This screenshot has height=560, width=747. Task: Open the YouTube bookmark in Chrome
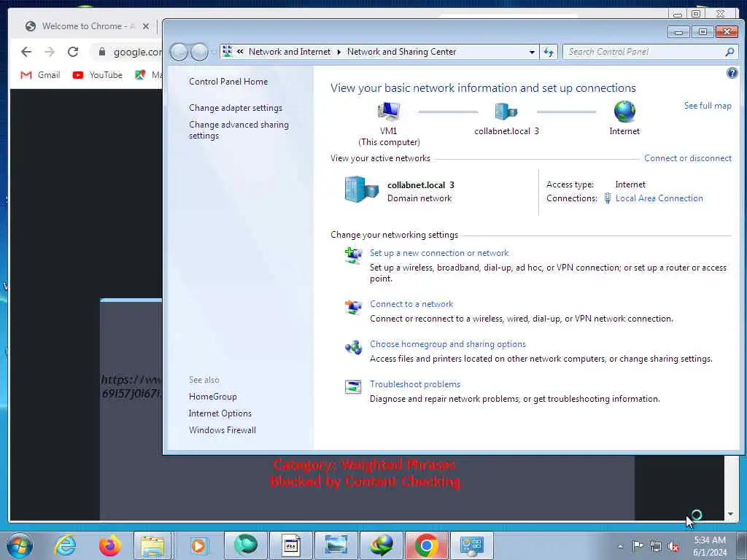pyautogui.click(x=98, y=75)
